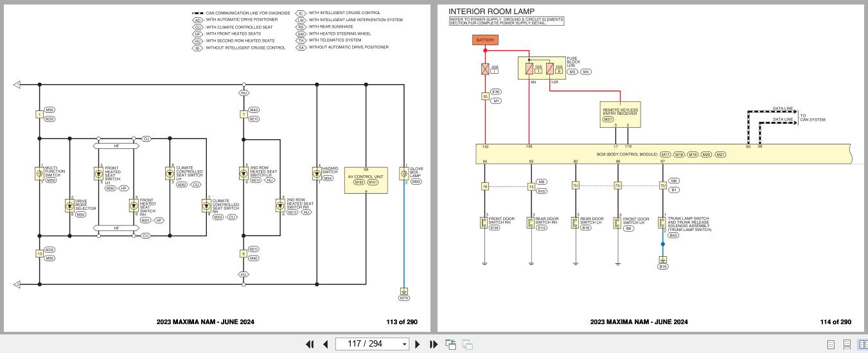Viewport: 868px width, 353px height.
Task: Click the TO CAN SYSTEM label
Action: tap(813, 118)
